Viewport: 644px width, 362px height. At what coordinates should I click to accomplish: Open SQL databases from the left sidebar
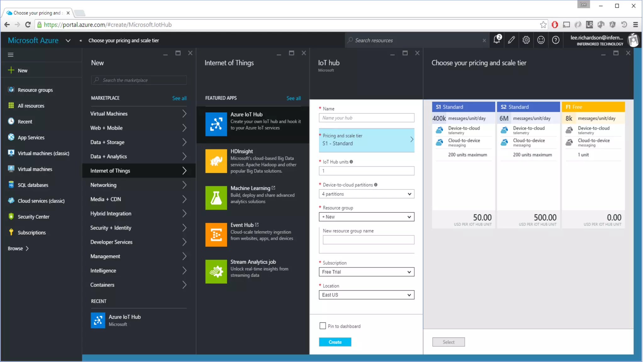coord(33,185)
